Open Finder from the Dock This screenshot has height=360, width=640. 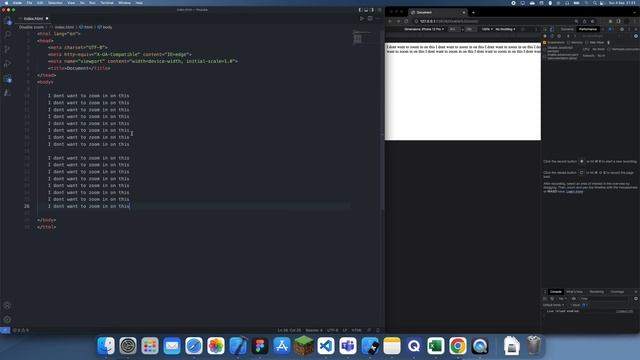pos(106,346)
